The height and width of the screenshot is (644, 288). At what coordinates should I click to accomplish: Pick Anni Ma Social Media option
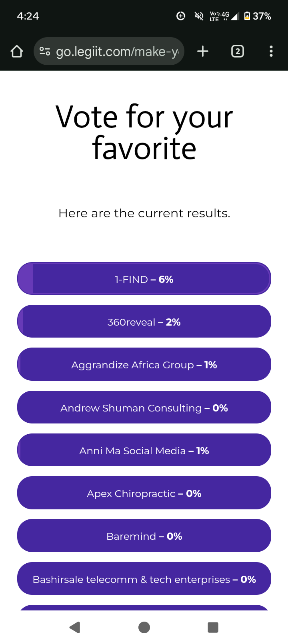point(144,450)
